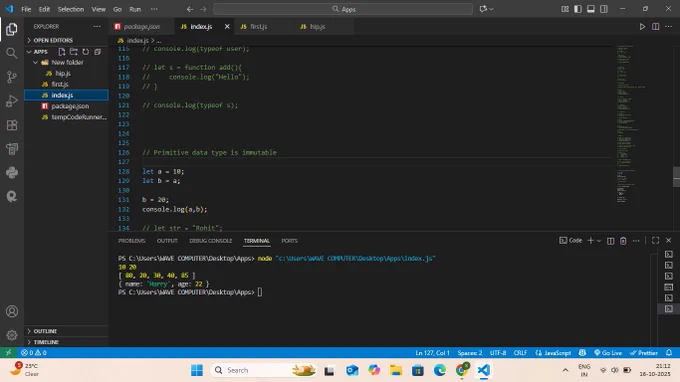Kill the terminal with trash icon

click(x=623, y=241)
